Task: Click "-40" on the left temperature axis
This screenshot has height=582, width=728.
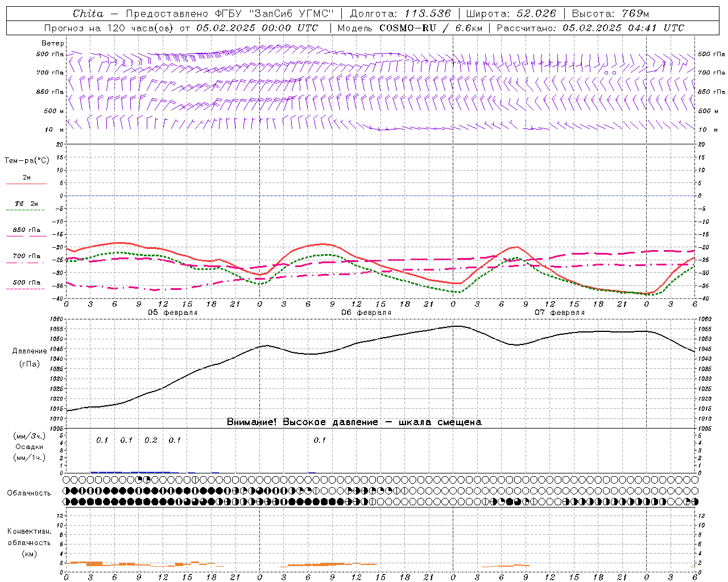Action: pyautogui.click(x=59, y=299)
